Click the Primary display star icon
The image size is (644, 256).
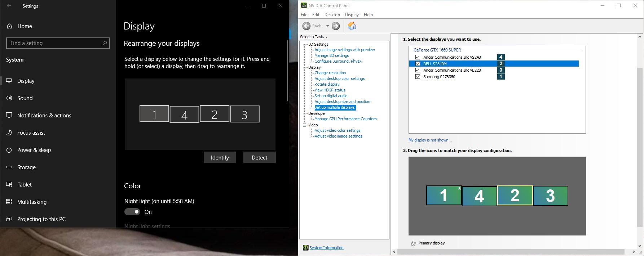point(413,243)
